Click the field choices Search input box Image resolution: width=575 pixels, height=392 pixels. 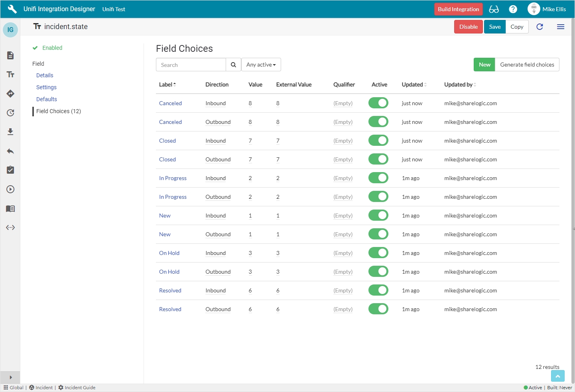coord(191,65)
